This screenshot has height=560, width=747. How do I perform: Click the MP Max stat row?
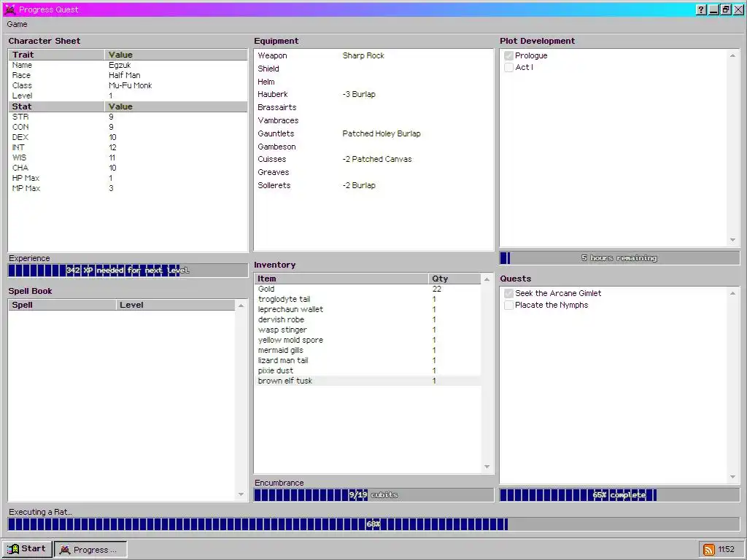pyautogui.click(x=128, y=189)
